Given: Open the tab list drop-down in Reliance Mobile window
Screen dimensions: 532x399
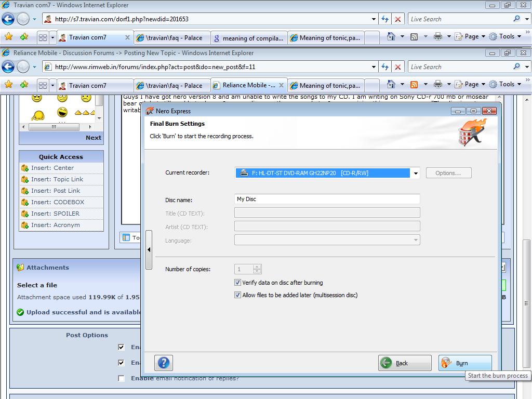Looking at the screenshot, I should (x=52, y=85).
